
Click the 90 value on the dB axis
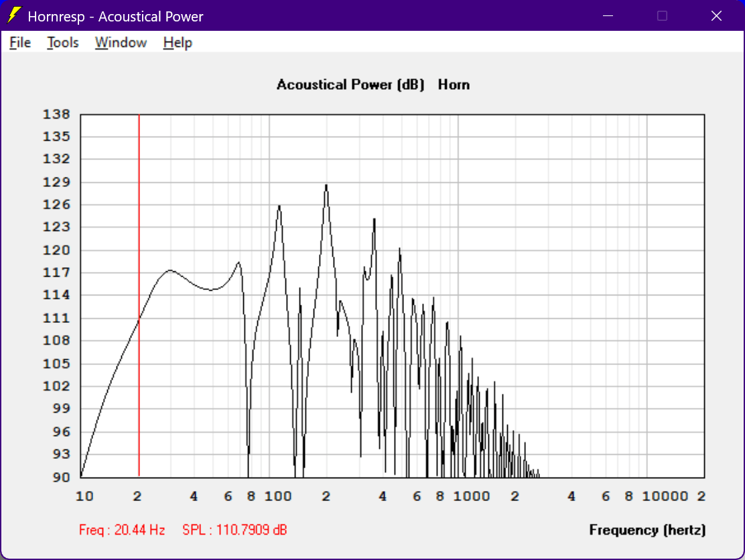61,478
